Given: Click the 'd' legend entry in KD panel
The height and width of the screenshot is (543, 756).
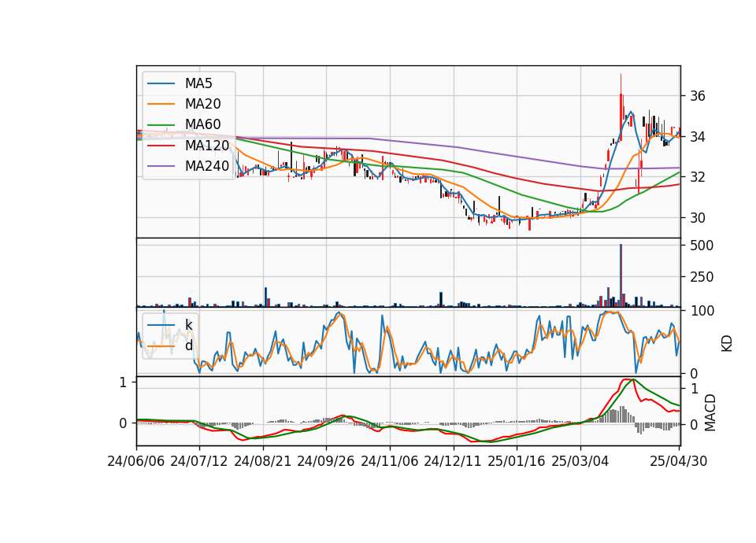Looking at the screenshot, I should tap(188, 345).
